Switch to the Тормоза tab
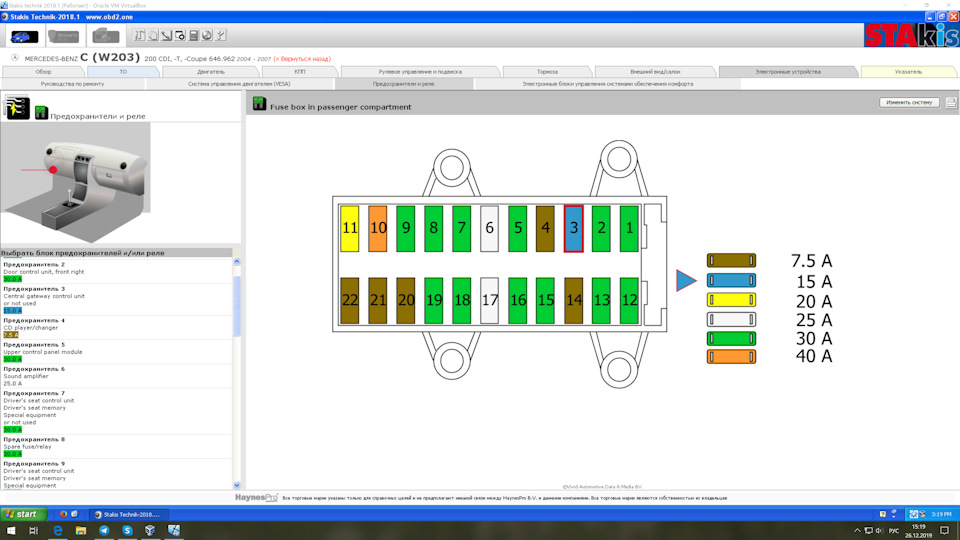960x540 pixels. point(547,72)
